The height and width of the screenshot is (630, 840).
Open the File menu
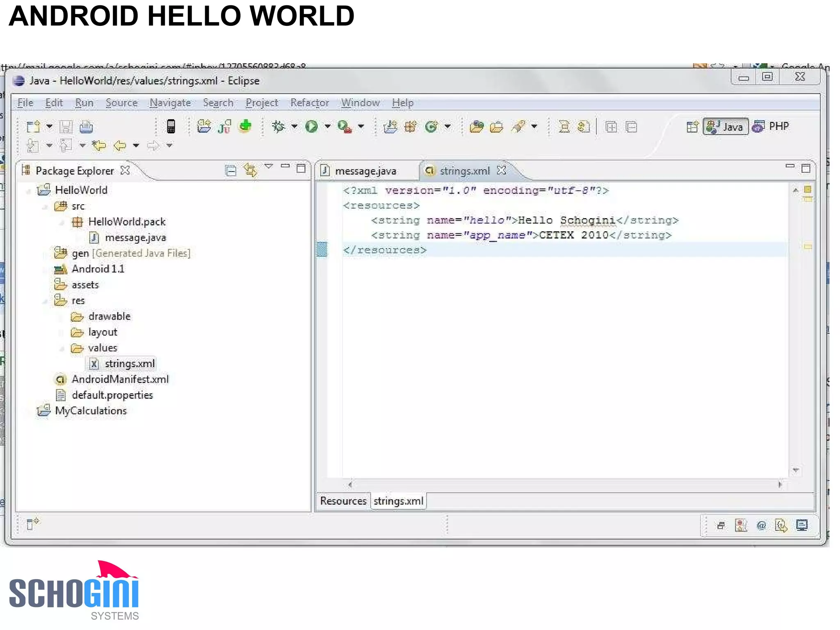25,103
